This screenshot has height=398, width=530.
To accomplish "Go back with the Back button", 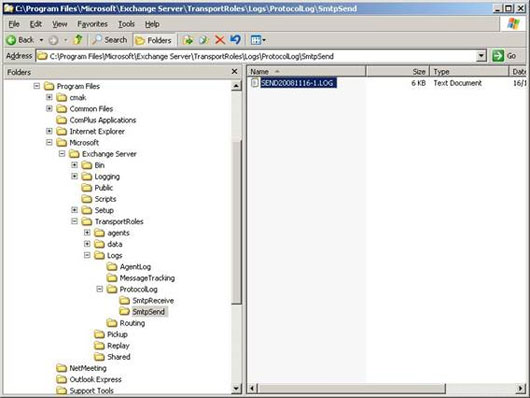I will pos(20,40).
